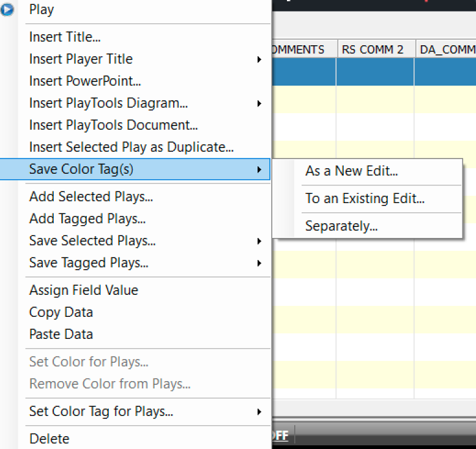Select Play from the context menu
This screenshot has height=449, width=476.
point(42,9)
